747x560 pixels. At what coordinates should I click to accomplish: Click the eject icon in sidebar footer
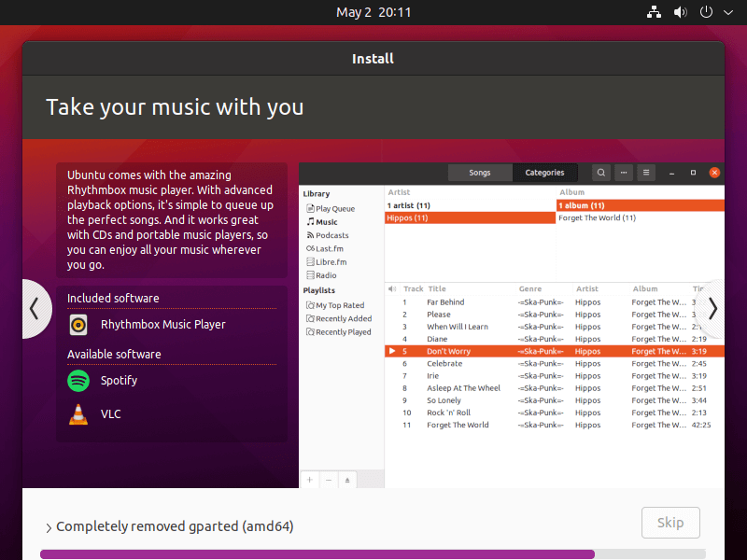(347, 480)
